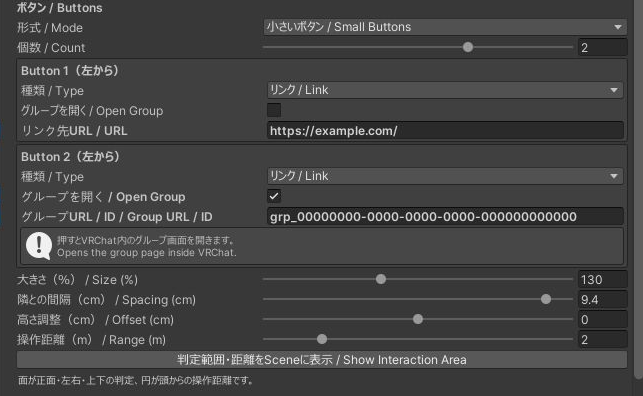Image resolution: width=643 pixels, height=396 pixels.
Task: Click the 操作距離 / Range (m) label
Action: click(x=91, y=340)
